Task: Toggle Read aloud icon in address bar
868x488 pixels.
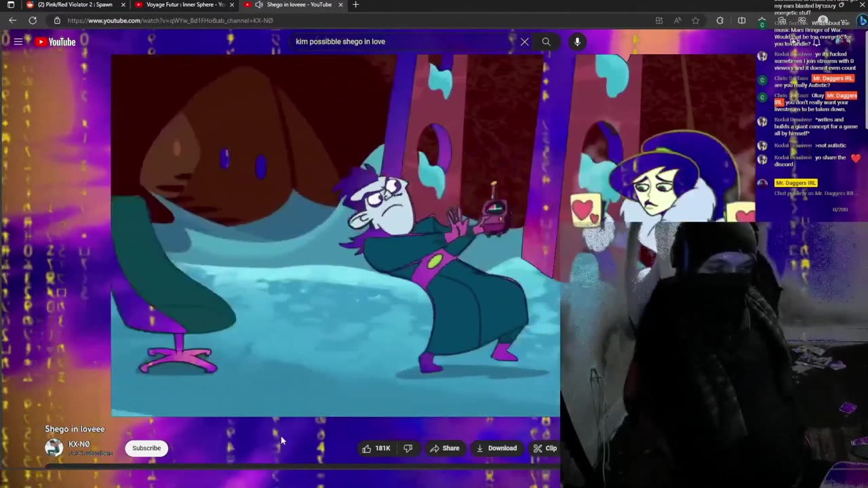Action: point(677,20)
